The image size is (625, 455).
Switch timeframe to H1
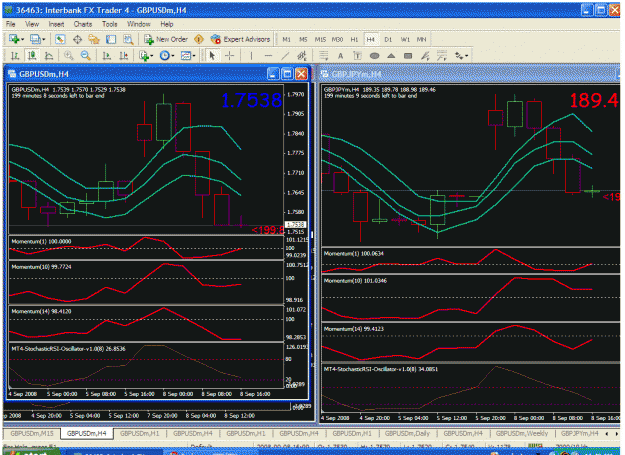click(354, 39)
